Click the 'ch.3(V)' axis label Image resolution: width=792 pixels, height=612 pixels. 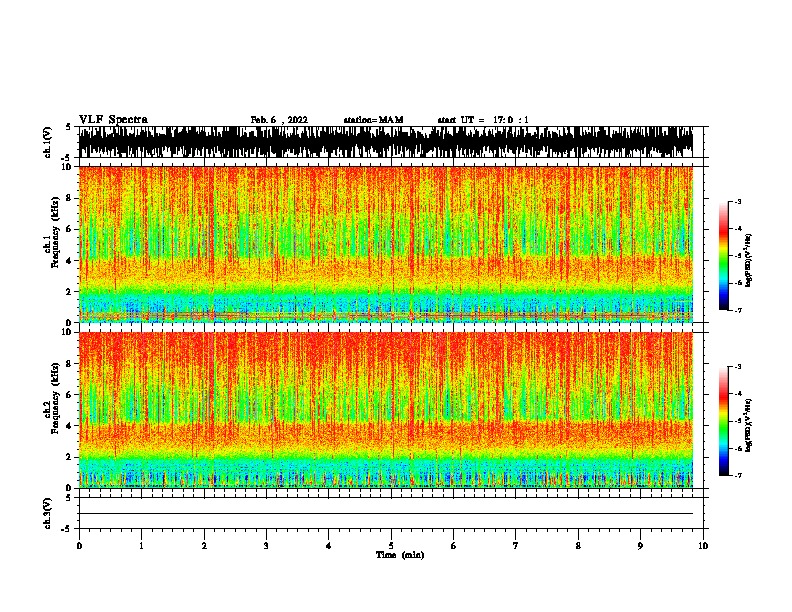[x=48, y=513]
